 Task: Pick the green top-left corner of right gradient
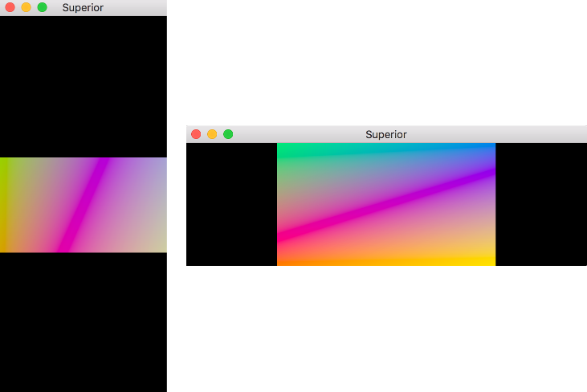283,149
